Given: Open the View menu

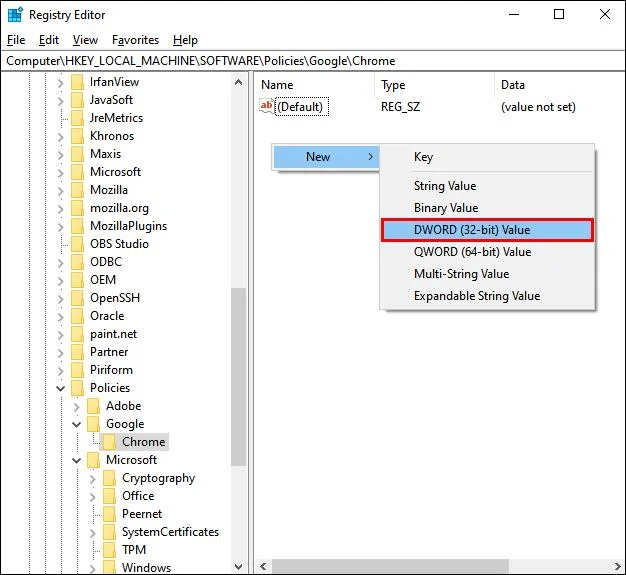Looking at the screenshot, I should tap(85, 40).
